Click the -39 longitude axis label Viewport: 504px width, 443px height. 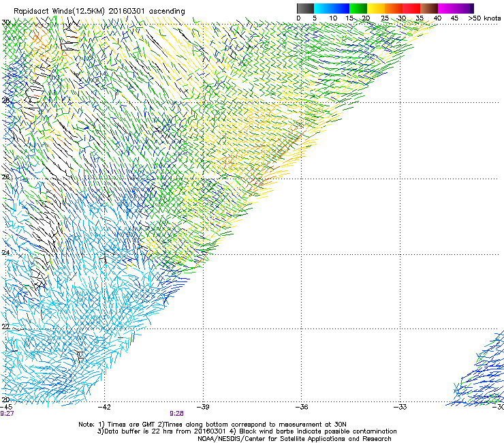[203, 407]
